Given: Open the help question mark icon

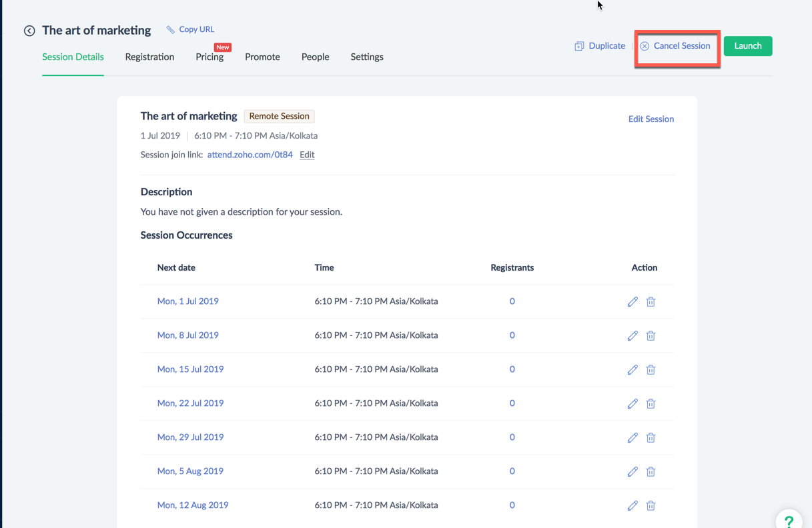Looking at the screenshot, I should click(789, 521).
